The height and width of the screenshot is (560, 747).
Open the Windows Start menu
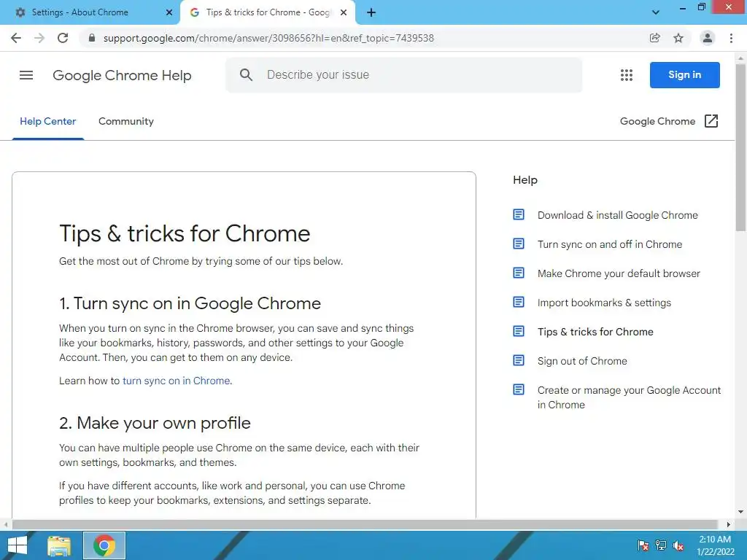[18, 545]
